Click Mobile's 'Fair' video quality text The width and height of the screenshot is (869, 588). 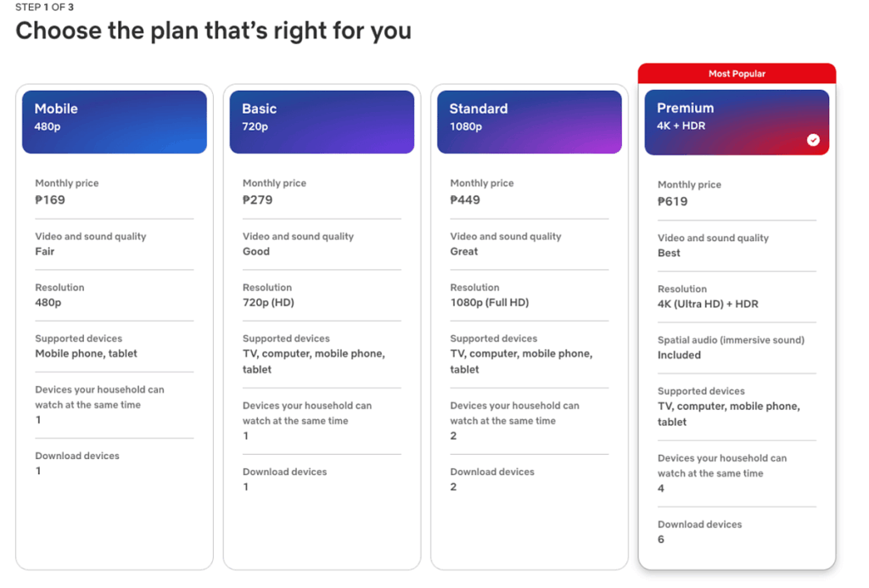pos(45,252)
